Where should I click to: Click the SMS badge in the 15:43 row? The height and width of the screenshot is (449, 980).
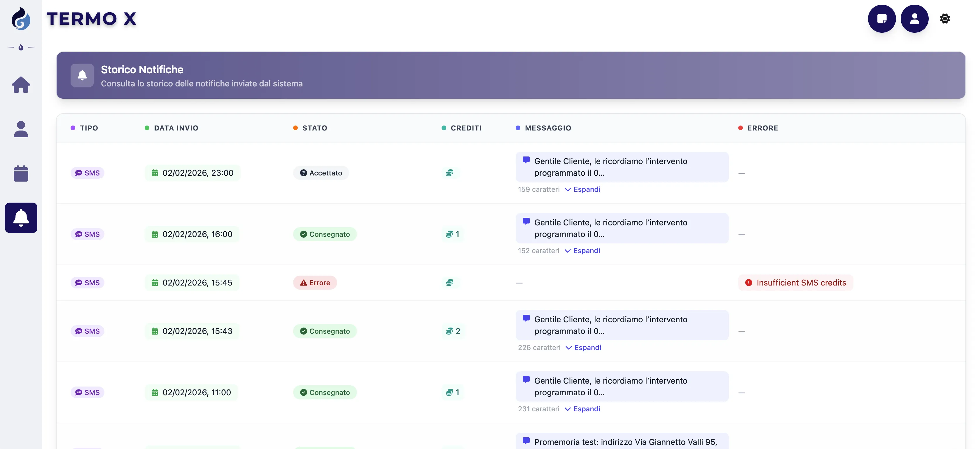pos(87,331)
